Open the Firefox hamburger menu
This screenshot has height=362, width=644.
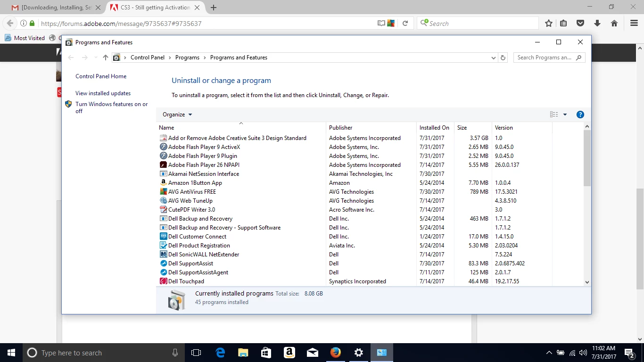tap(634, 23)
